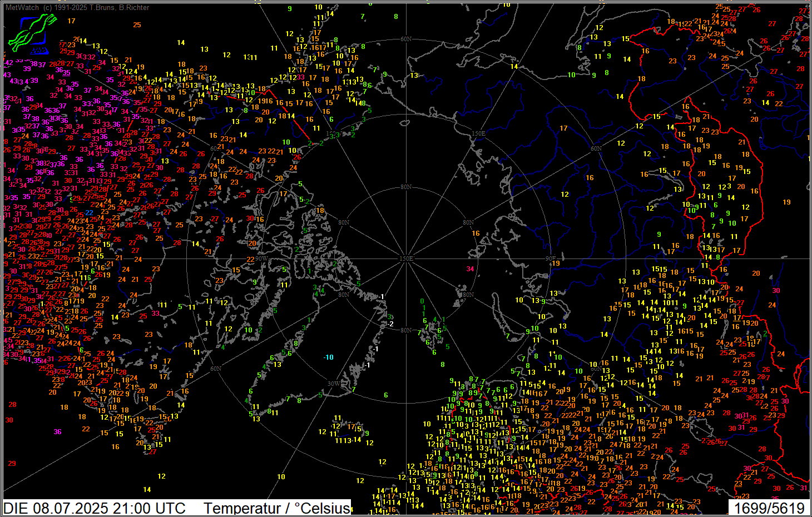Select the blue '22' temperature value
Image resolution: width=812 pixels, height=517 pixels.
(x=89, y=212)
